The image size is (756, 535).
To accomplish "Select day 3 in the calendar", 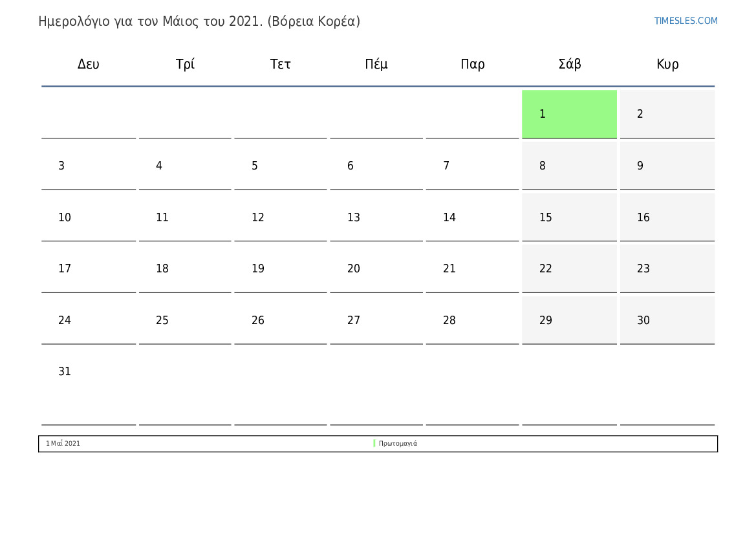I will (89, 166).
